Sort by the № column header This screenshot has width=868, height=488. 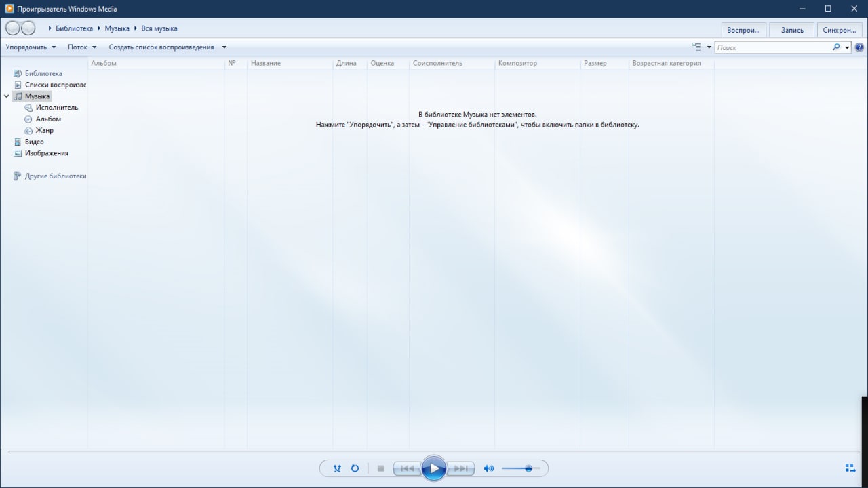tap(235, 63)
